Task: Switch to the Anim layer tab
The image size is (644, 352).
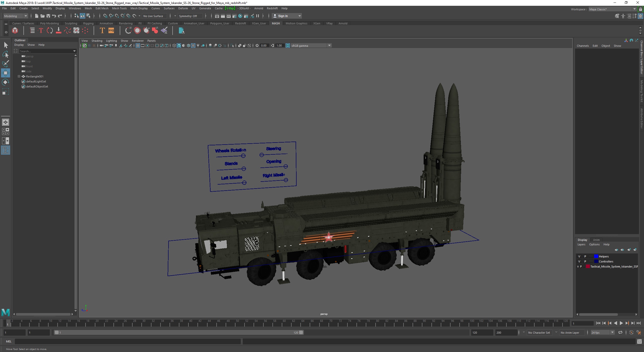Action: point(596,240)
